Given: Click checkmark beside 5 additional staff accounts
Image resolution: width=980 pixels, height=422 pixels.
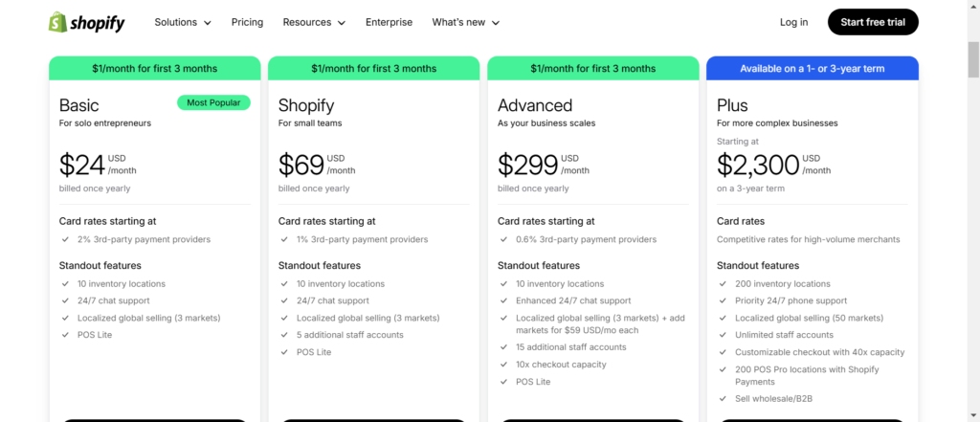Looking at the screenshot, I should tap(284, 335).
